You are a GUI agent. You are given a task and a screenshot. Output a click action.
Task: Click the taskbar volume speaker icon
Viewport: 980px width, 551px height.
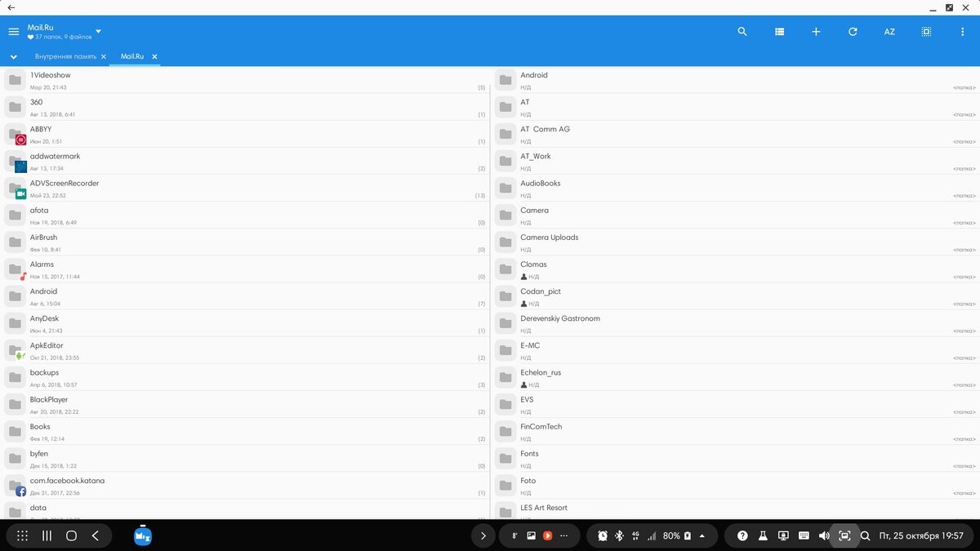[x=824, y=535]
